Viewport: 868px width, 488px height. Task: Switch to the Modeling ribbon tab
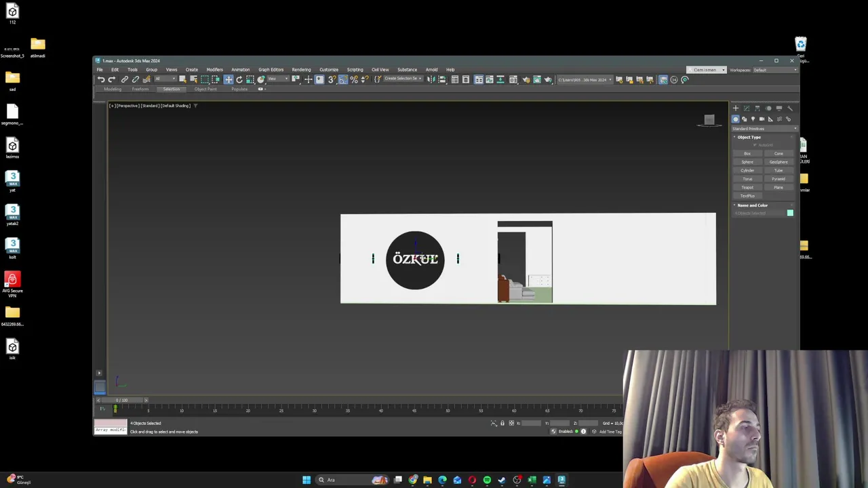113,89
